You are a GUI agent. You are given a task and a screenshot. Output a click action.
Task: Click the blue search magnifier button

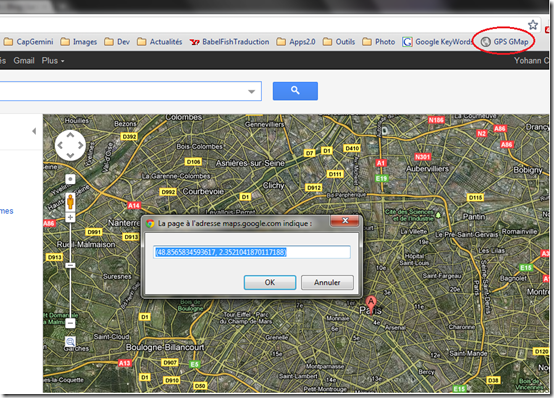click(x=295, y=91)
